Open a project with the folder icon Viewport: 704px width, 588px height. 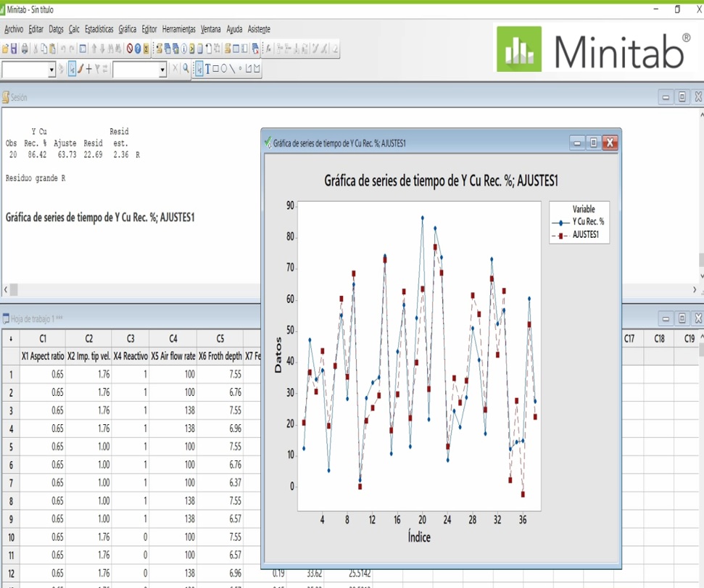(x=5, y=49)
